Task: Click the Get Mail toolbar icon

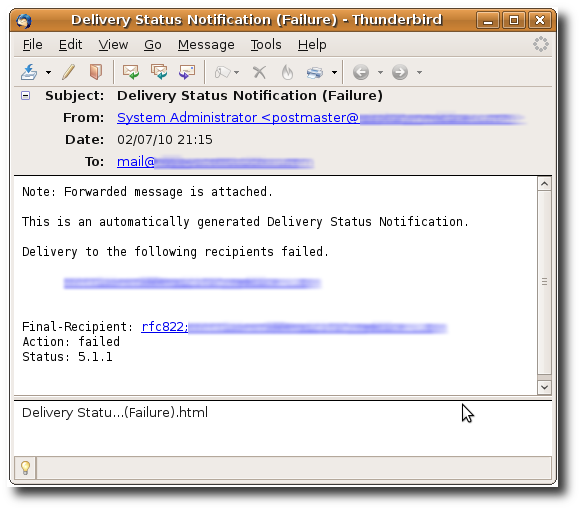Action: point(29,72)
